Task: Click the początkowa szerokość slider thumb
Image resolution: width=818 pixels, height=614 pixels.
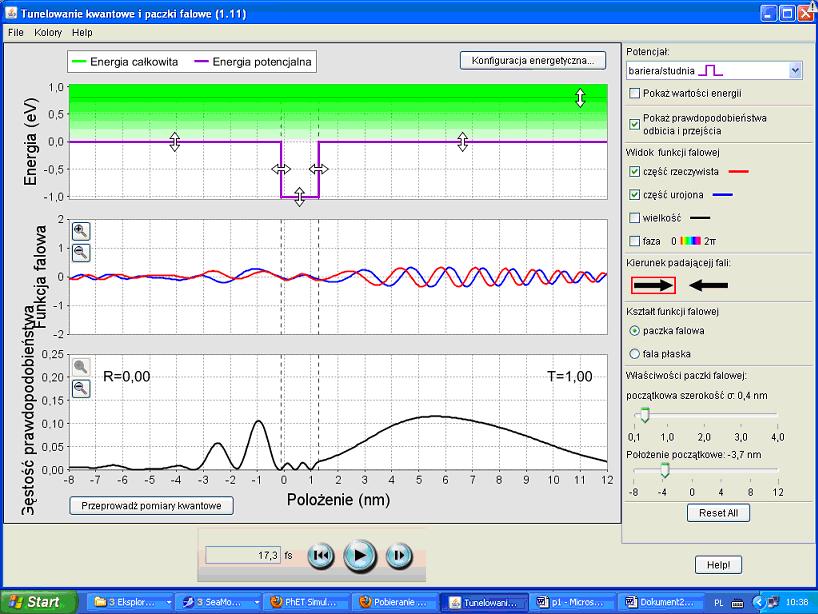Action: click(645, 415)
